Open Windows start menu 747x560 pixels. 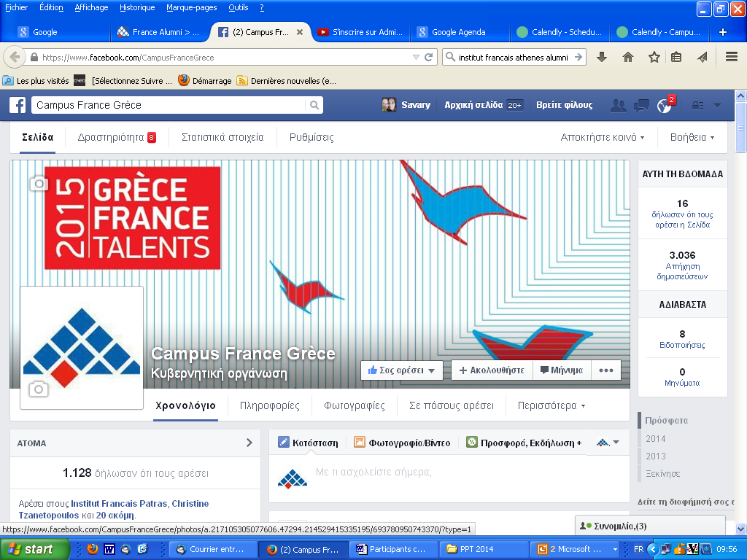pos(35,549)
